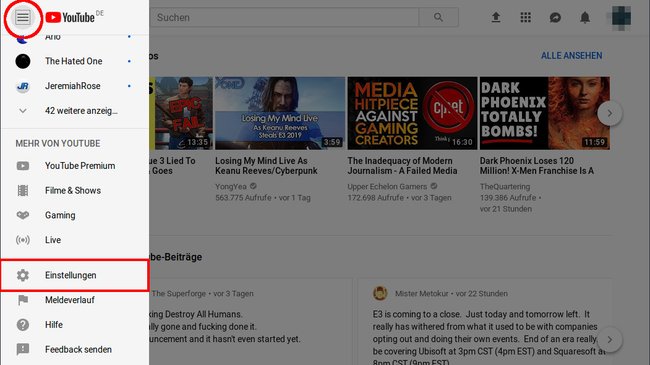Image resolution: width=650 pixels, height=365 pixels.
Task: Select Filme & Shows entry
Action: 75,190
